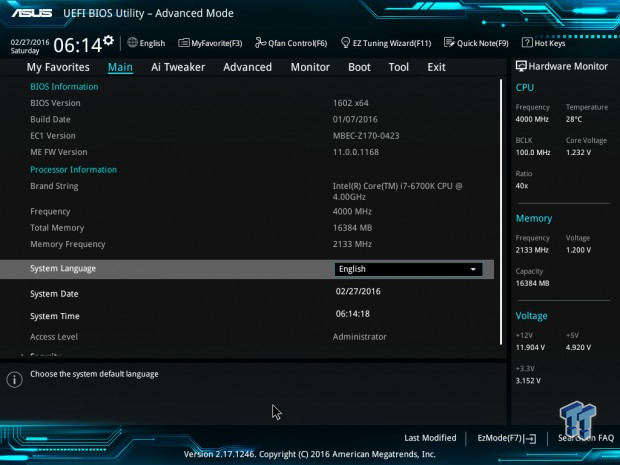Click the Total Memory value 16384 MB

[352, 228]
